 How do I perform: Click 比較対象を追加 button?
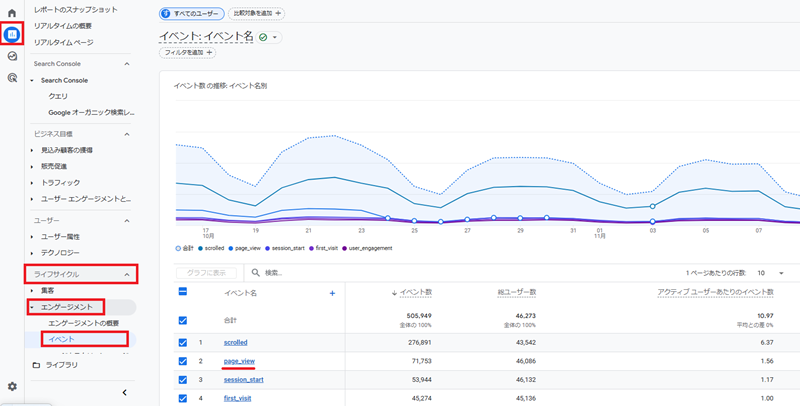click(x=257, y=14)
